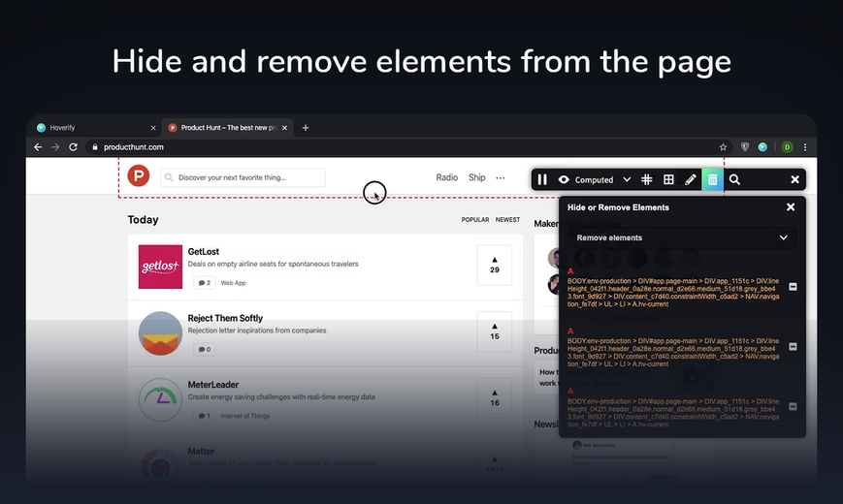The width and height of the screenshot is (843, 504).
Task: Open Reject Them Softly comments count
Action: (204, 349)
